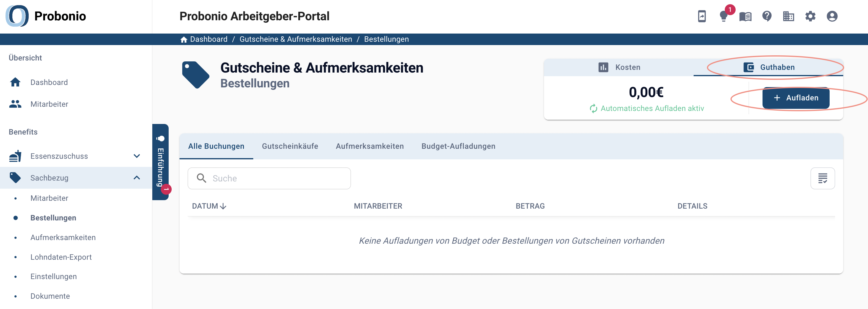
Task: Open the company building icon in header
Action: [x=789, y=16]
